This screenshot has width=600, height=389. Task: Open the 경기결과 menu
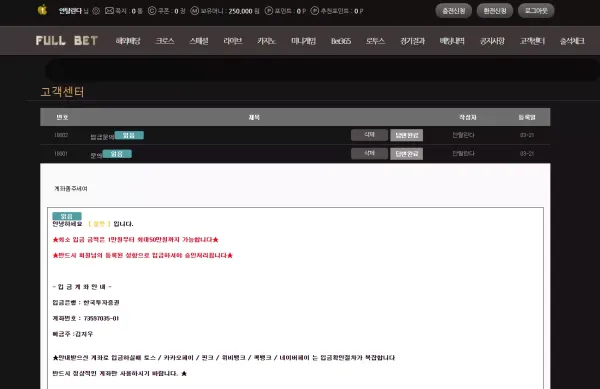[x=412, y=41]
